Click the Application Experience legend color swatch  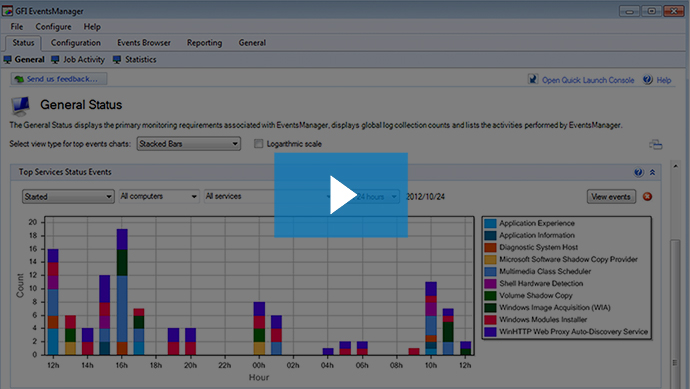tap(490, 223)
